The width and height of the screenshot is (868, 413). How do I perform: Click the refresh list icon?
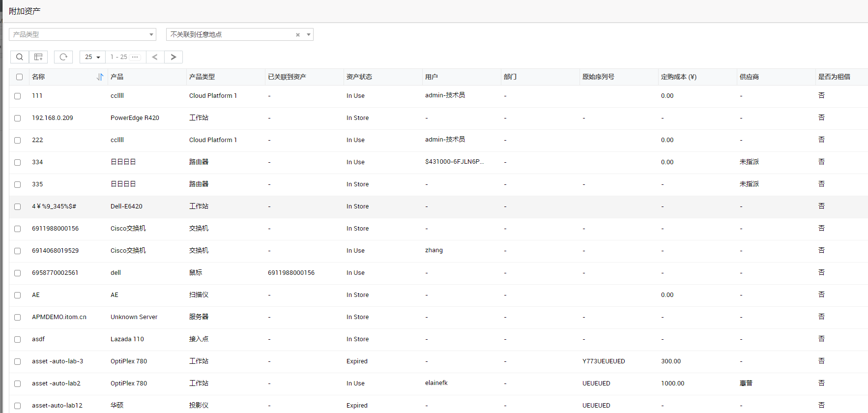coord(63,57)
